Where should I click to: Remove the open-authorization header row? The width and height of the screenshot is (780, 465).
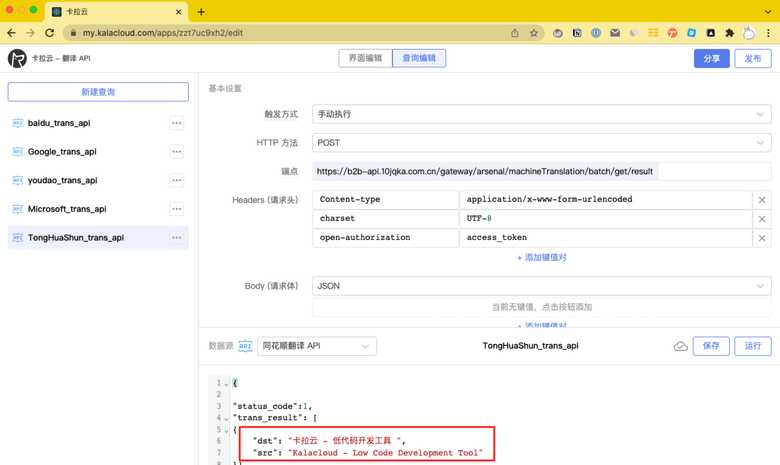762,238
